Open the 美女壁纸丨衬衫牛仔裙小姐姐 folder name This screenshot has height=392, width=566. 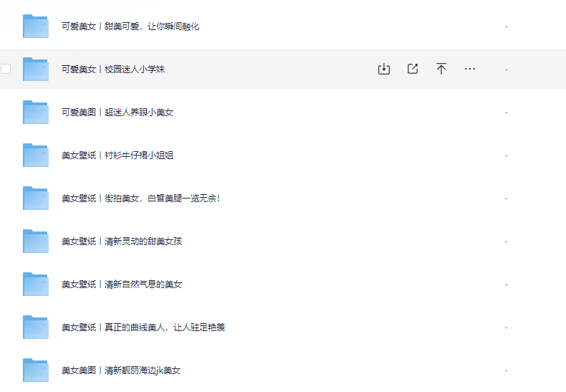tap(117, 156)
